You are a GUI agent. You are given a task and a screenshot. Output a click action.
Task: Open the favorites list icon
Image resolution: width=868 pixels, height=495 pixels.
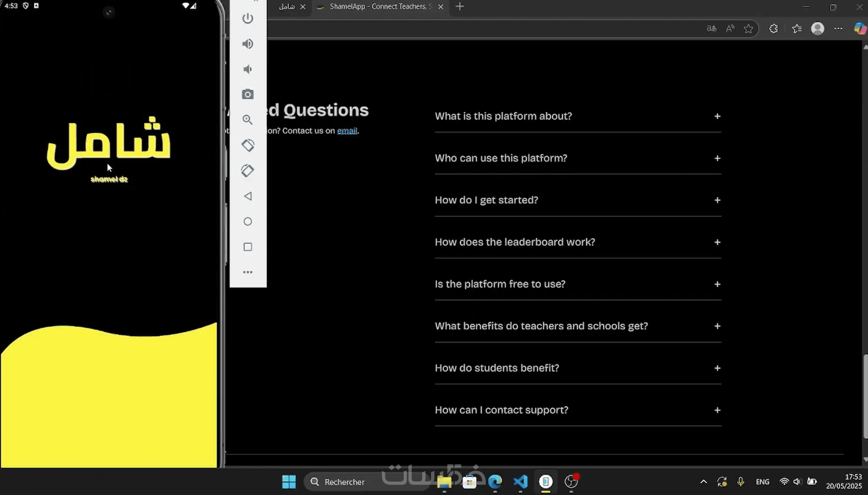coord(797,29)
